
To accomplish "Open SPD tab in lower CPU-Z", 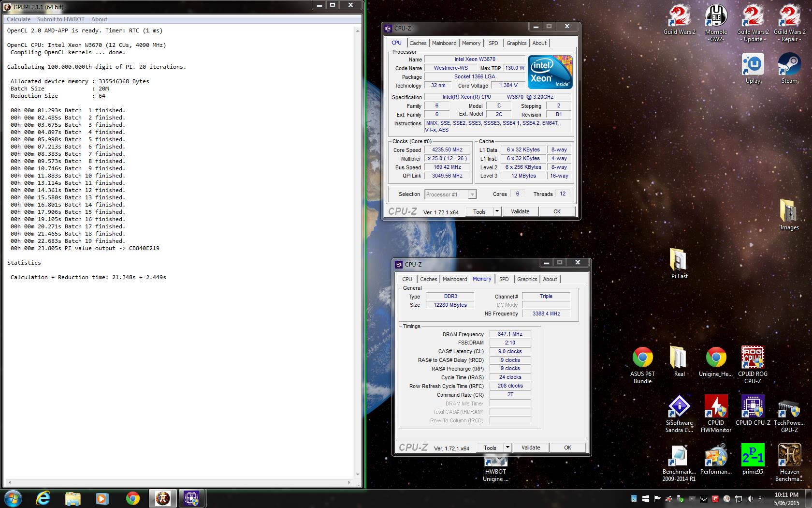I will (x=504, y=279).
